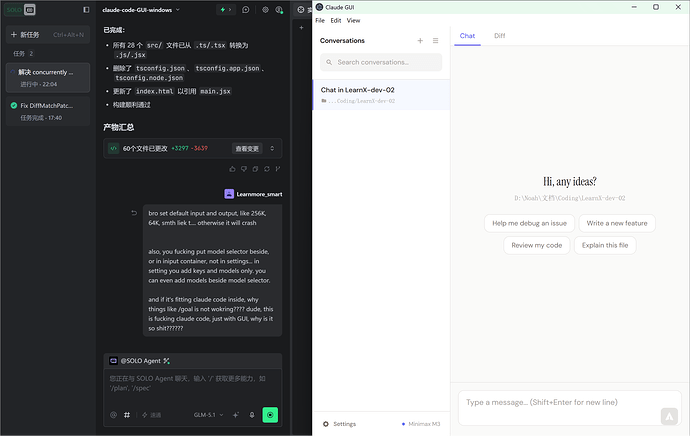Click the circular icon on the cut-off tab
Screen dimensions: 690x436
tap(301, 10)
